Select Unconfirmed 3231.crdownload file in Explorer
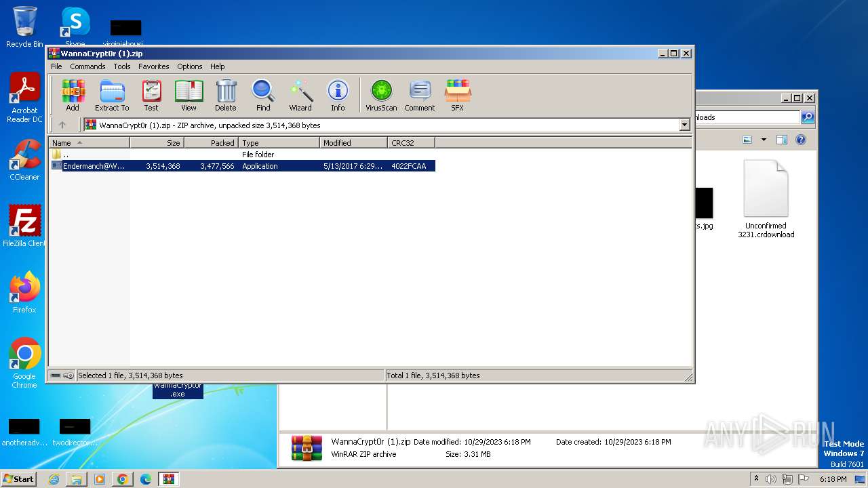Image resolution: width=868 pixels, height=488 pixels. (766, 199)
